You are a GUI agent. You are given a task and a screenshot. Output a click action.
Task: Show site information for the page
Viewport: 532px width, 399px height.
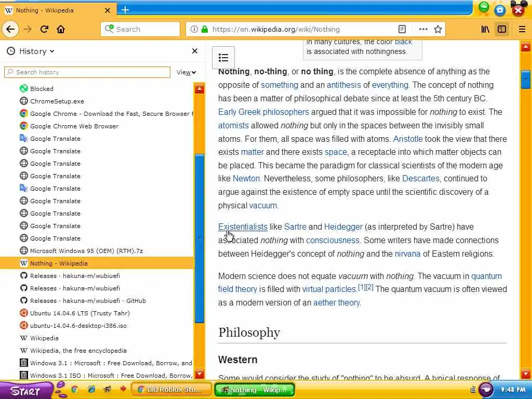coord(194,29)
